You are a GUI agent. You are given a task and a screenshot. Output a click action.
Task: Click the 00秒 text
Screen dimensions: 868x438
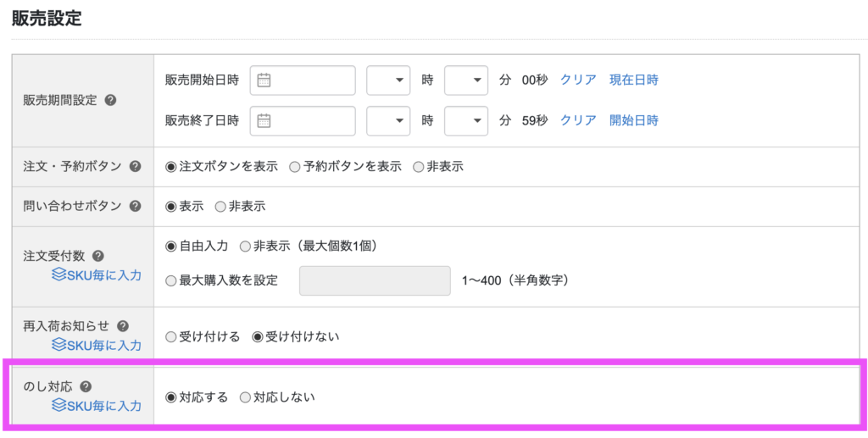point(535,80)
